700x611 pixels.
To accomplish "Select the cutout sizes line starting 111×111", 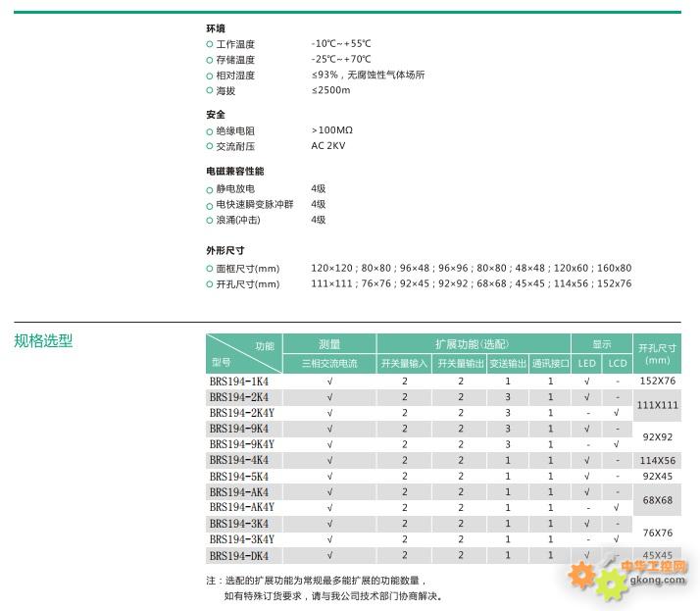I will click(x=472, y=283).
